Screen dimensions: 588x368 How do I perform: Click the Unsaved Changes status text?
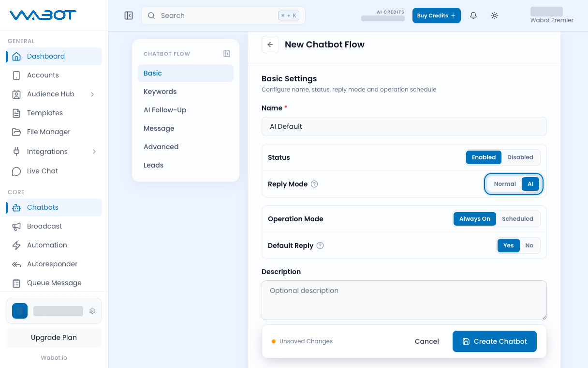306,341
